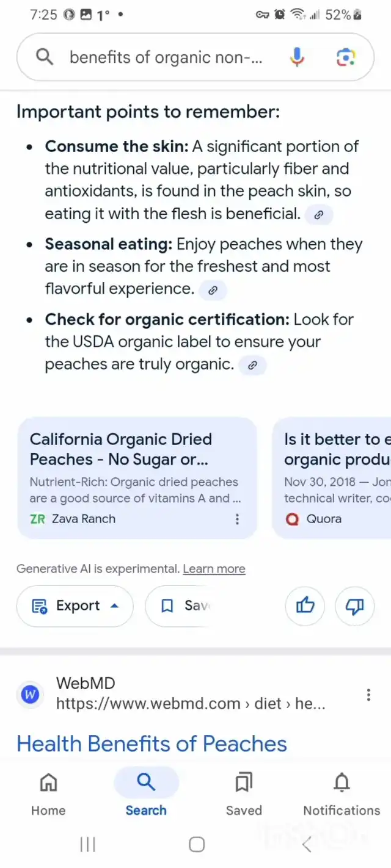
Task: Tap the thumbs up feedback icon
Action: tap(305, 606)
